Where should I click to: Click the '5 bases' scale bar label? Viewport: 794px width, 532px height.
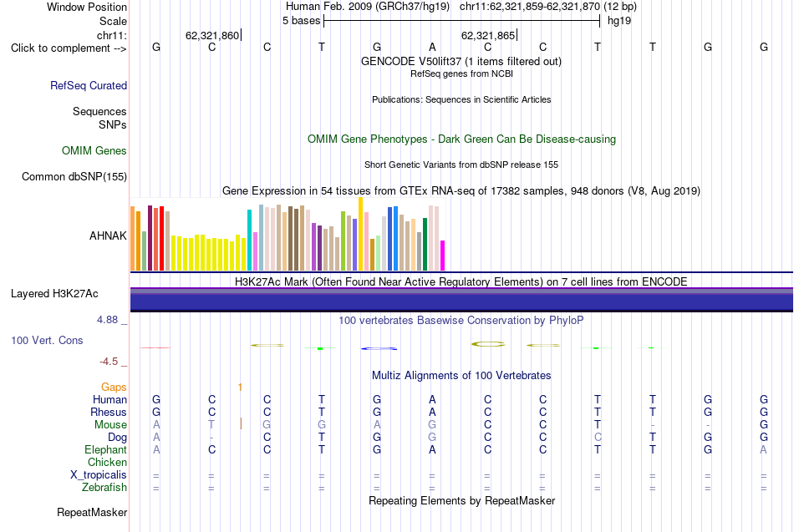pyautogui.click(x=301, y=21)
